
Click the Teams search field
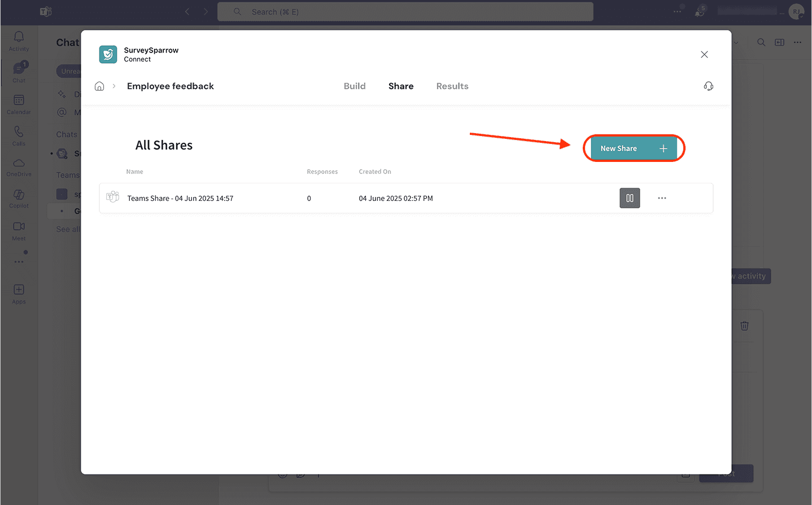[405, 12]
